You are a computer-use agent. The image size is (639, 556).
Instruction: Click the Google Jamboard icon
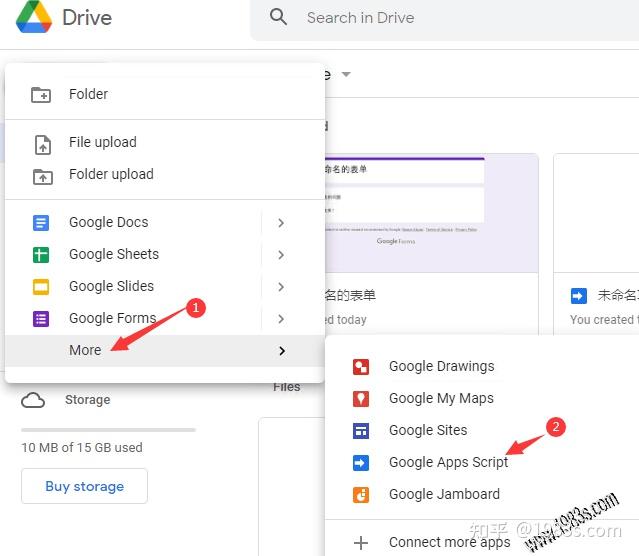(361, 495)
